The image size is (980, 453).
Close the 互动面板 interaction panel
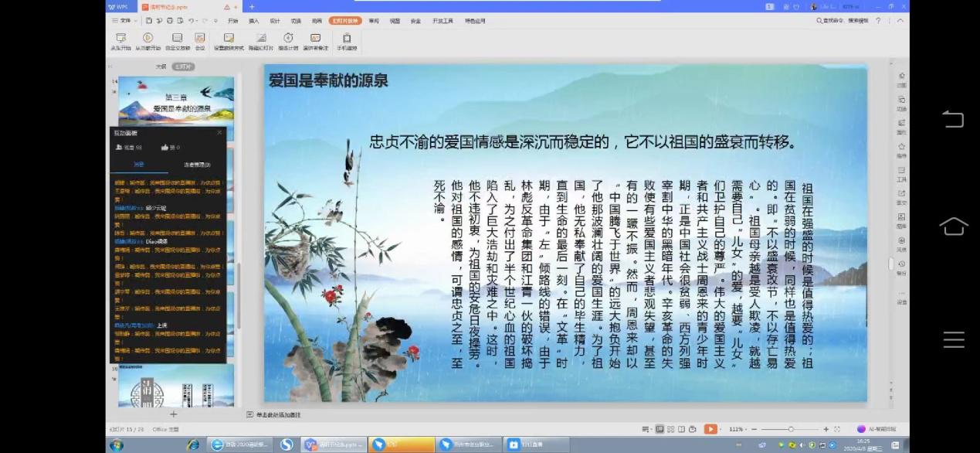tap(219, 133)
